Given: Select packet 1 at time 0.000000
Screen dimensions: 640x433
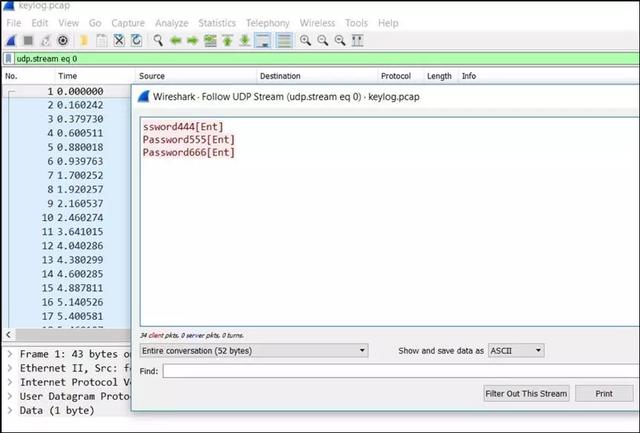Looking at the screenshot, I should coord(69,91).
